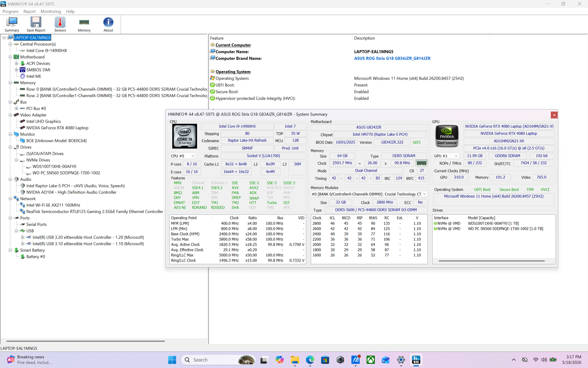Click the Drives list horizontal scrollbar
This screenshot has height=368, width=588.
pyautogui.click(x=492, y=261)
